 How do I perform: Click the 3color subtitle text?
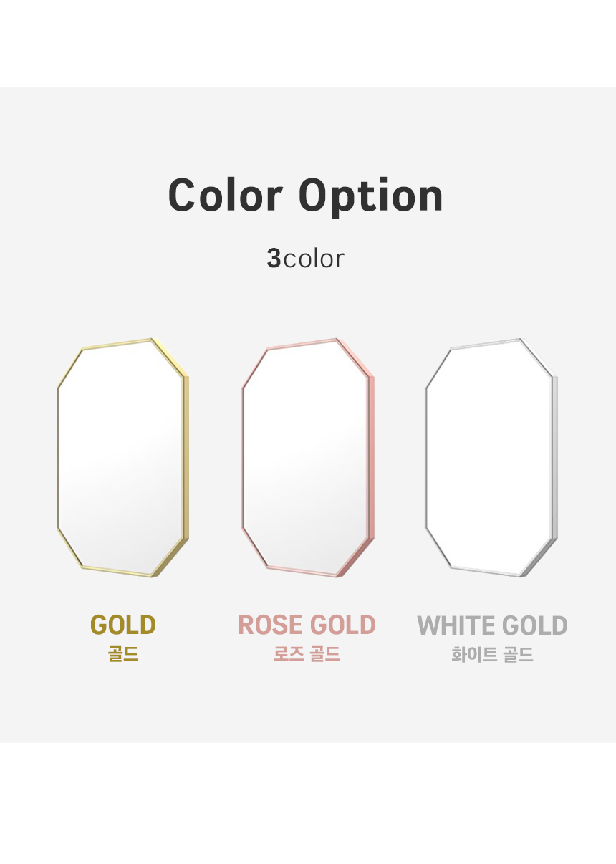pyautogui.click(x=306, y=259)
